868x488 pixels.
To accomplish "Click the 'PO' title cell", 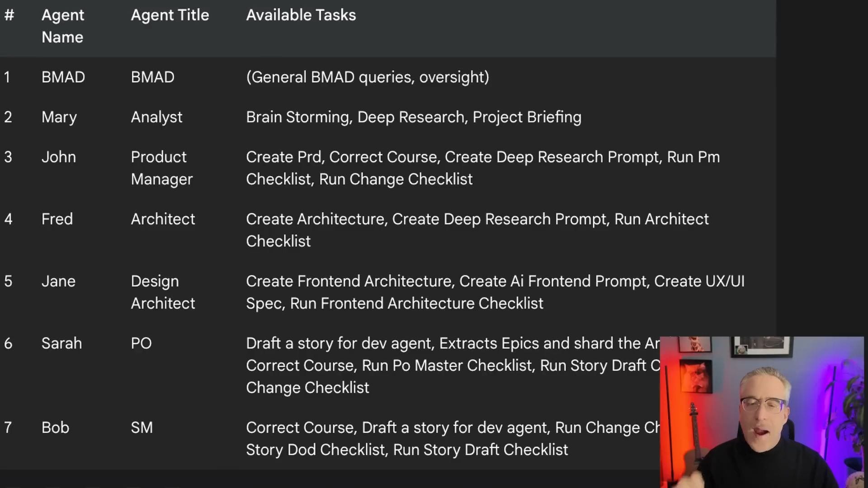I will click(x=141, y=343).
